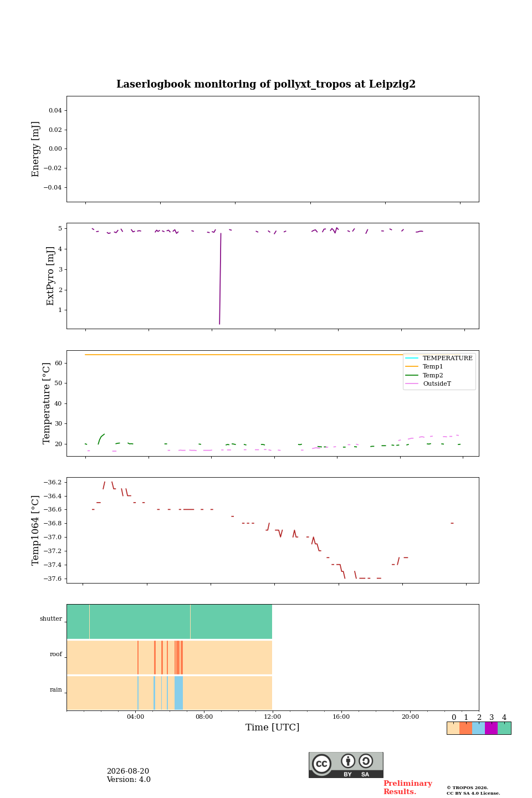Click the peach color swatch labeled 0

point(453,728)
